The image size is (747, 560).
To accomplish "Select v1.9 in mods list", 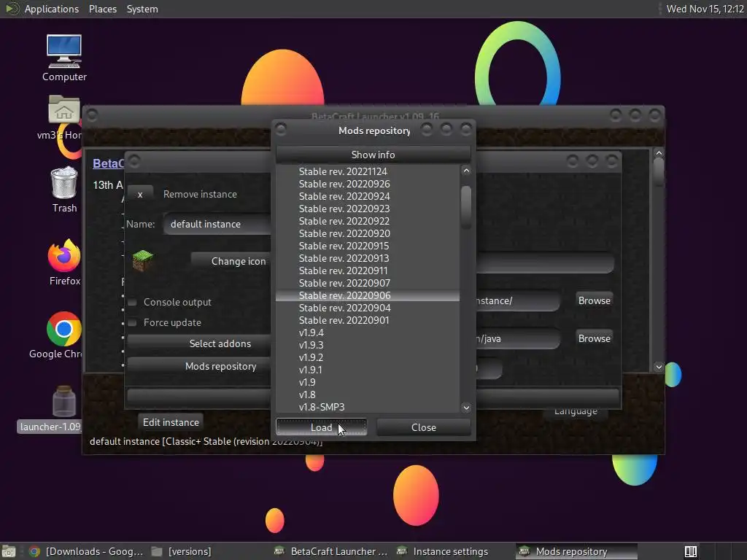I will pos(368,382).
